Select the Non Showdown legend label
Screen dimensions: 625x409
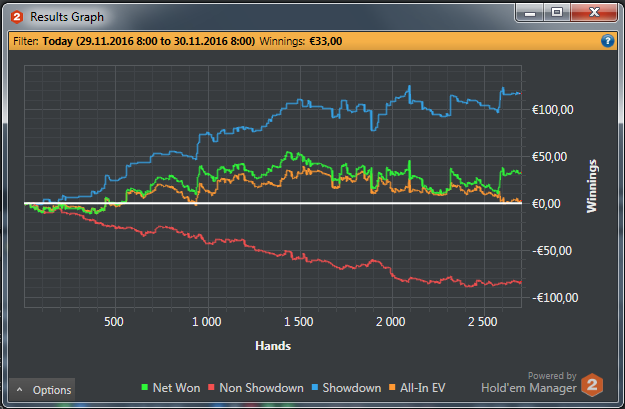[x=261, y=387]
